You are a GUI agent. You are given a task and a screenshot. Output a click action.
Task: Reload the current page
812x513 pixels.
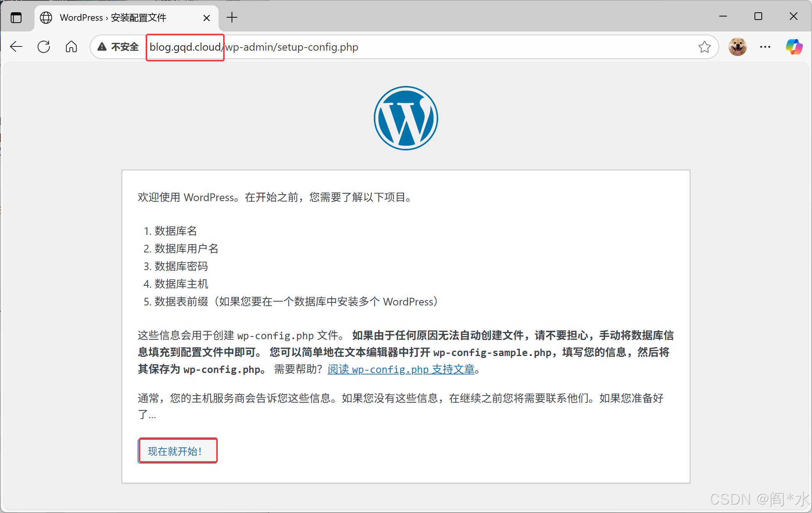[44, 47]
